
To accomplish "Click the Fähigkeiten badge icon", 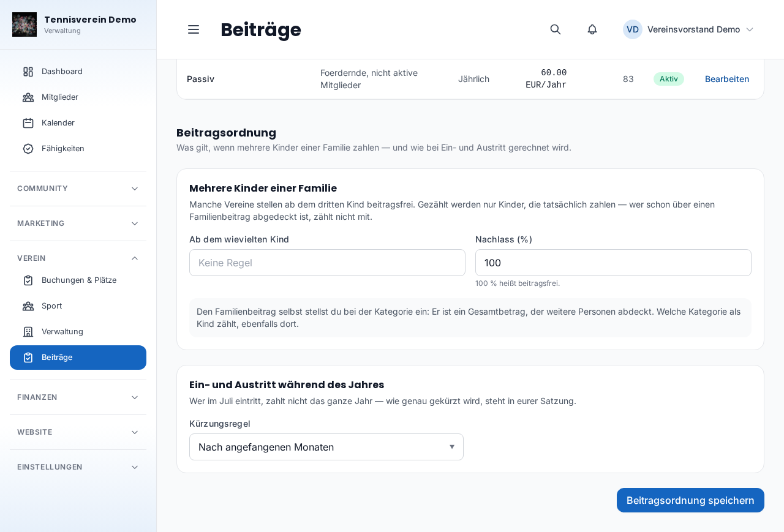I will (x=28, y=149).
